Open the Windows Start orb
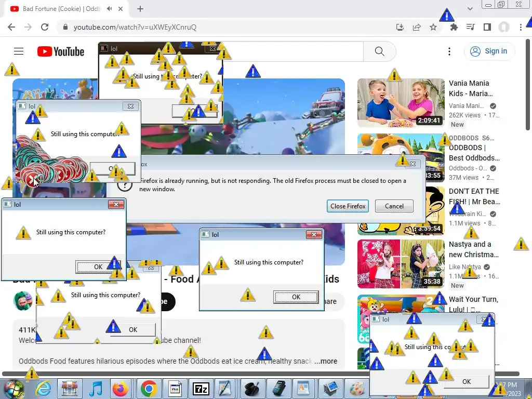 [14, 389]
